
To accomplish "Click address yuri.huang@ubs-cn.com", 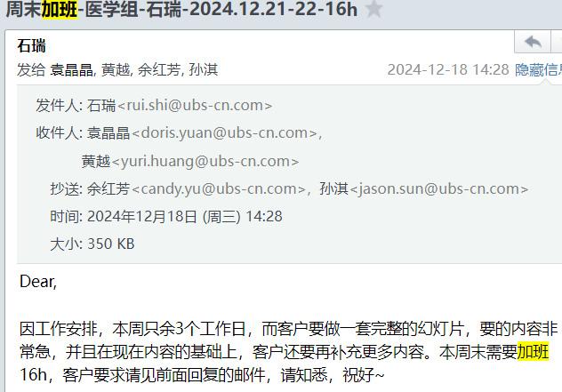I will [x=205, y=161].
